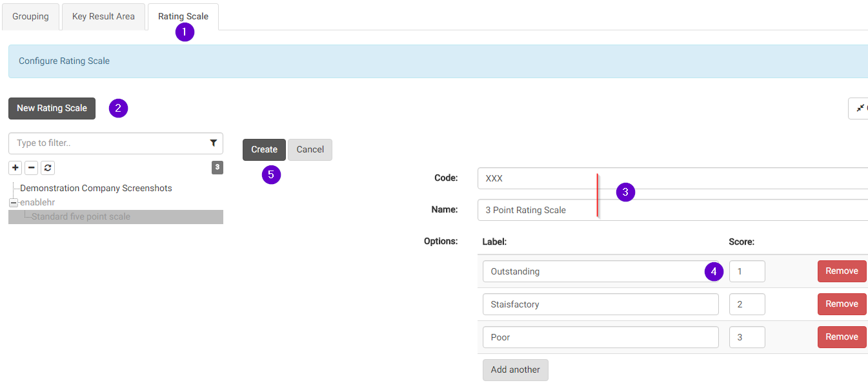Select Demonstration Company Screenshots tree node

(96, 189)
